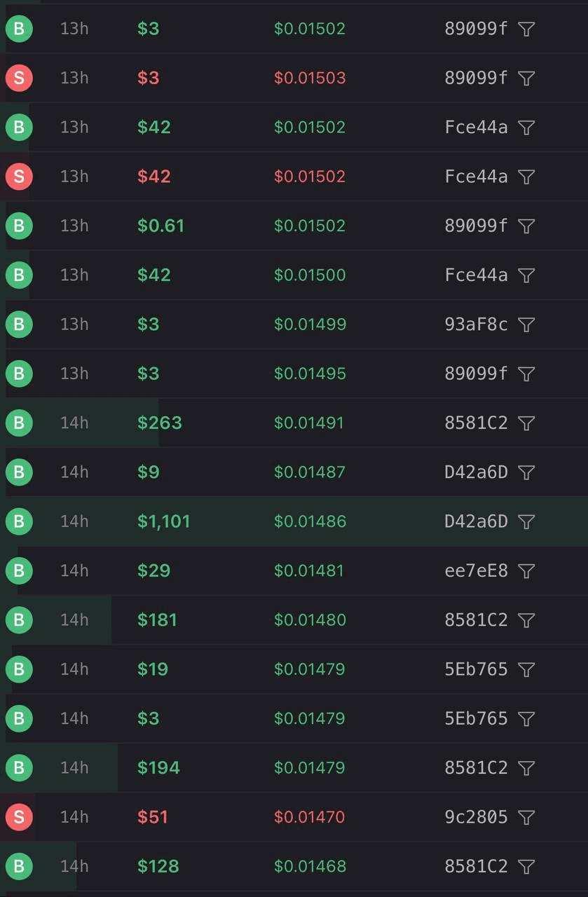Click filter icon on the $51 sell row
The height and width of the screenshot is (897, 588).
point(526,817)
